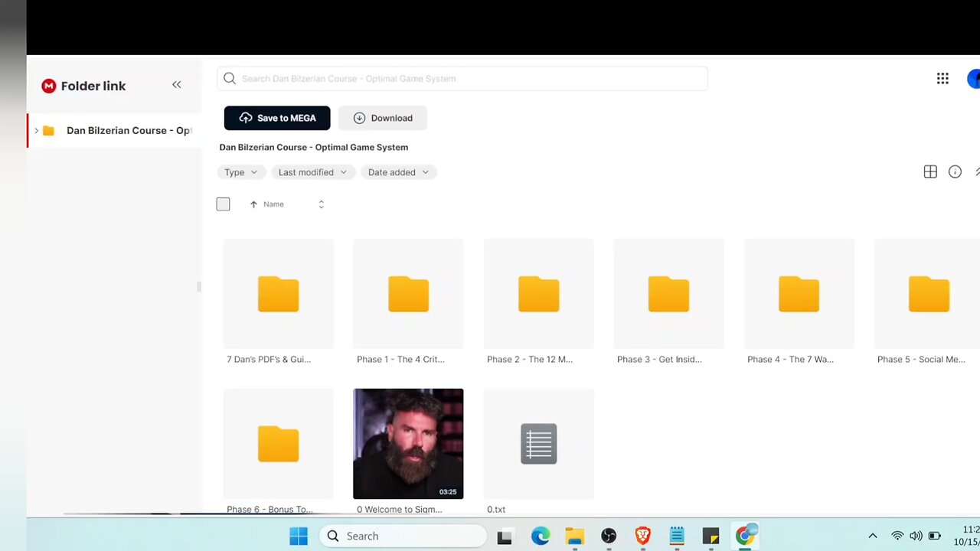Expand the Dan Bilzerian Course tree arrow
This screenshot has width=980, height=551.
36,131
